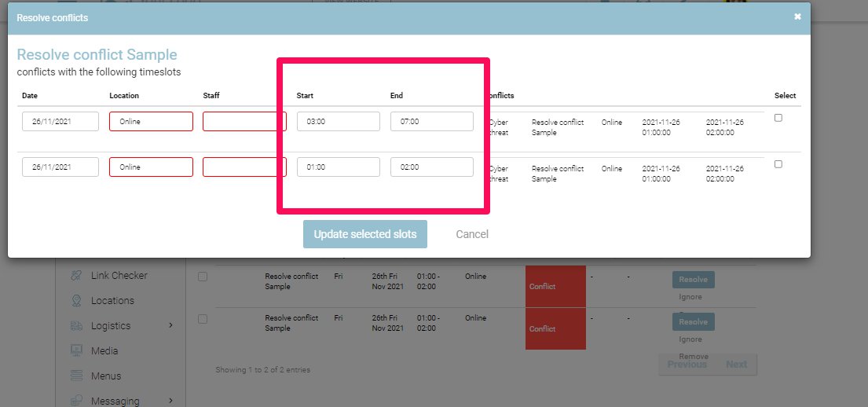
Task: Click the Messaging sidebar icon
Action: click(x=77, y=401)
